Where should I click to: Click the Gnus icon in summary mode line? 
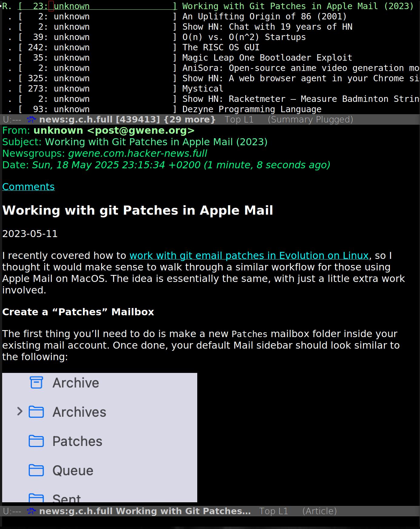tap(31, 119)
